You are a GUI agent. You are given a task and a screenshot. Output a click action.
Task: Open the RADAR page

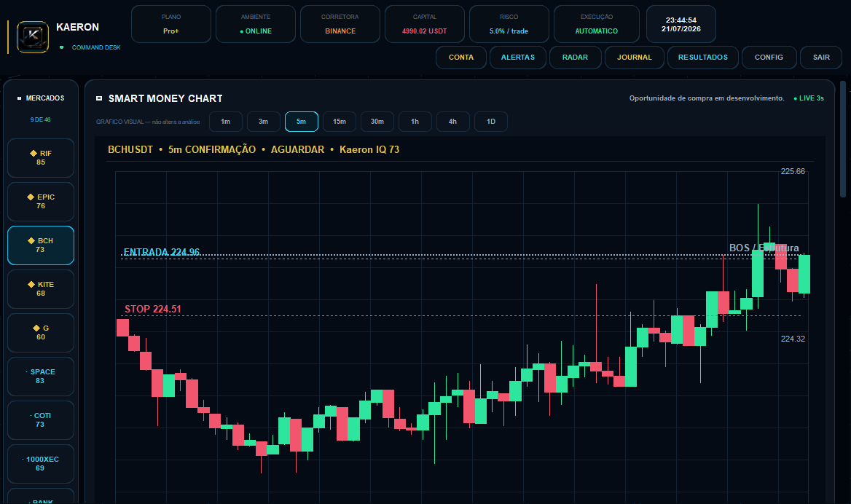click(576, 57)
